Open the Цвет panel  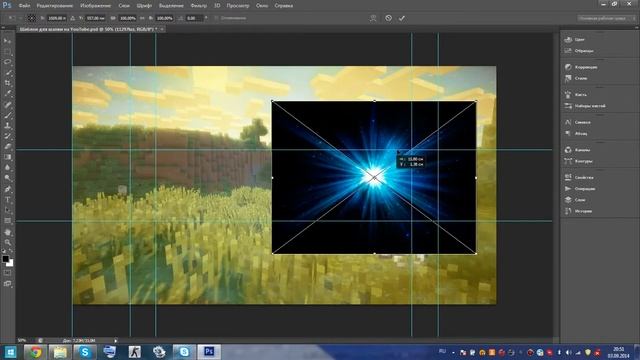pos(576,40)
